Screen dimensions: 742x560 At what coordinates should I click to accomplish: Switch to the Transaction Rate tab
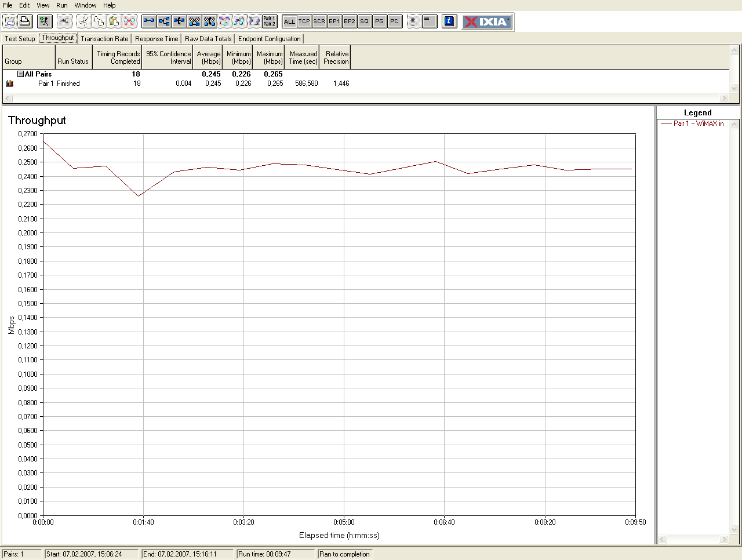tap(105, 39)
